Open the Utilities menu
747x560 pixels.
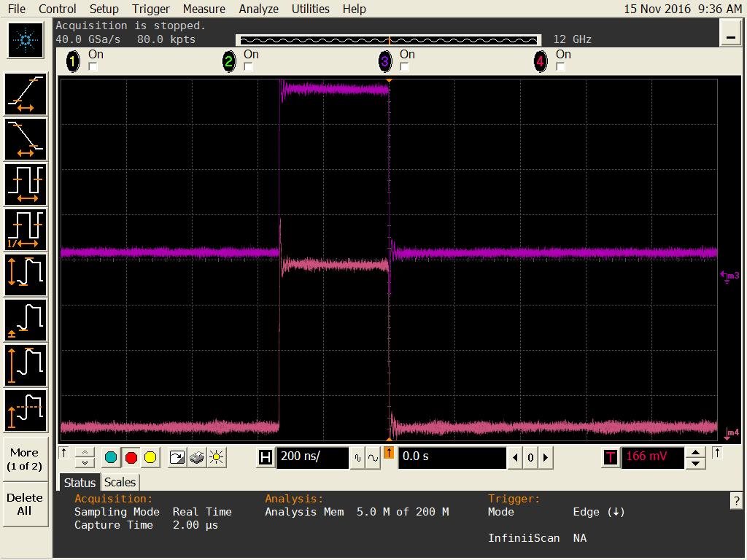pyautogui.click(x=310, y=9)
